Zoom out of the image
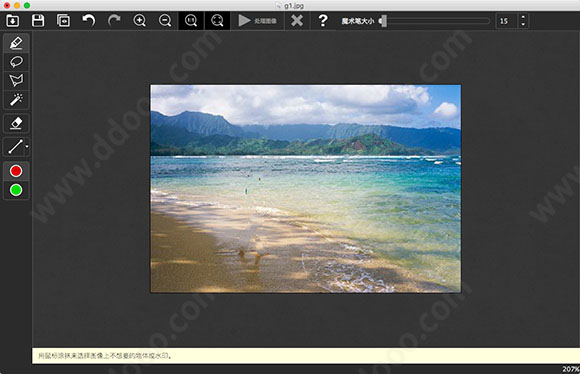This screenshot has width=580, height=374. (165, 21)
